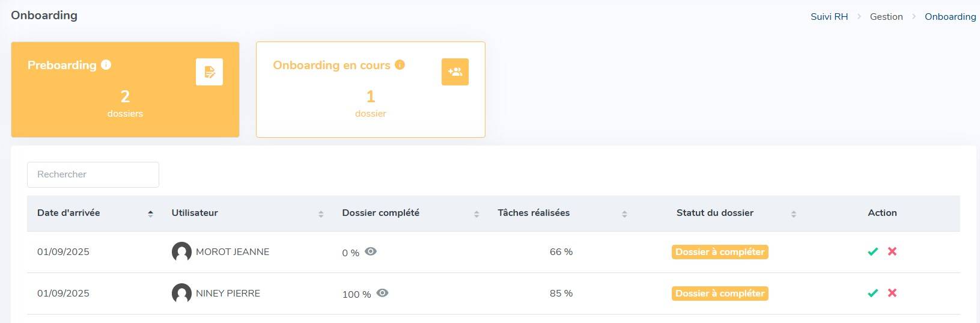View NINEY PIERRE's dossier via eye icon
980x323 pixels.
pos(382,293)
